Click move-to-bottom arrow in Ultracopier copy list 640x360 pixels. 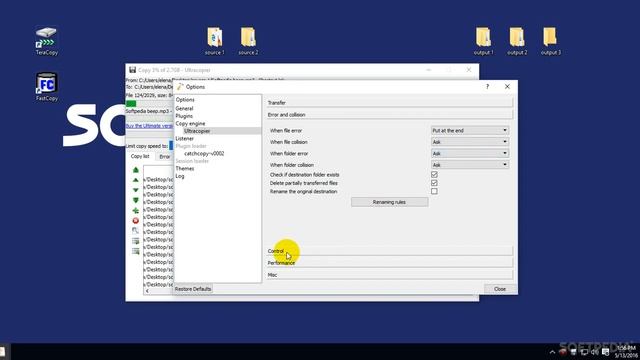136,200
